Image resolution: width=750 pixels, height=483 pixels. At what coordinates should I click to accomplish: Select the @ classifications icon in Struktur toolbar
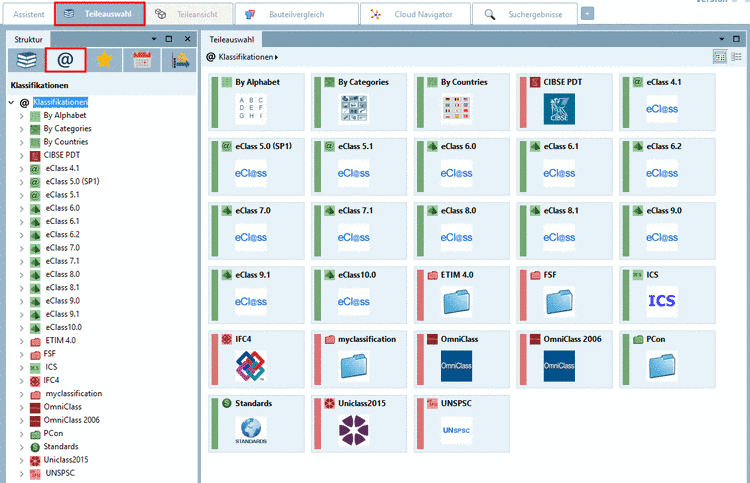[66, 60]
